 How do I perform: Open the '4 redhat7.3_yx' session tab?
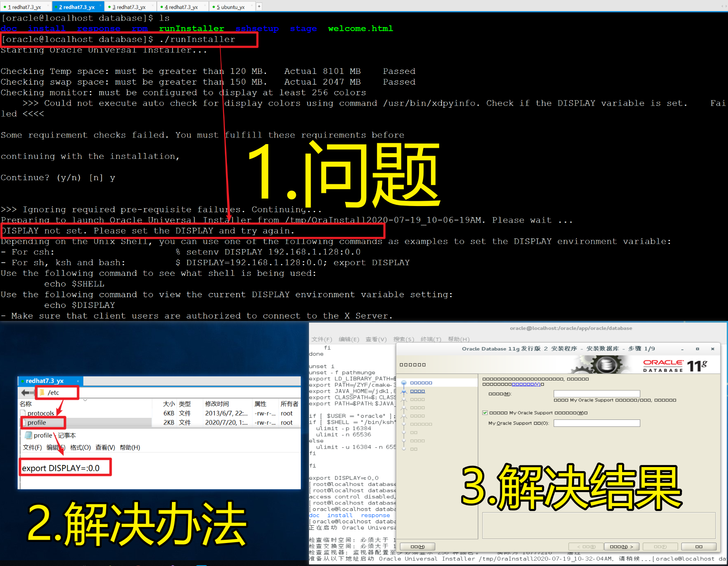(x=181, y=7)
